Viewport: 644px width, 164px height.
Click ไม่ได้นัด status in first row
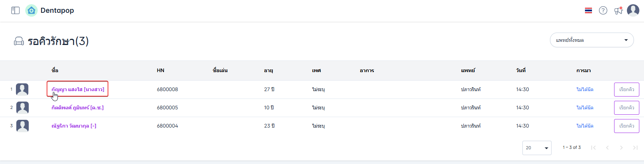click(585, 90)
